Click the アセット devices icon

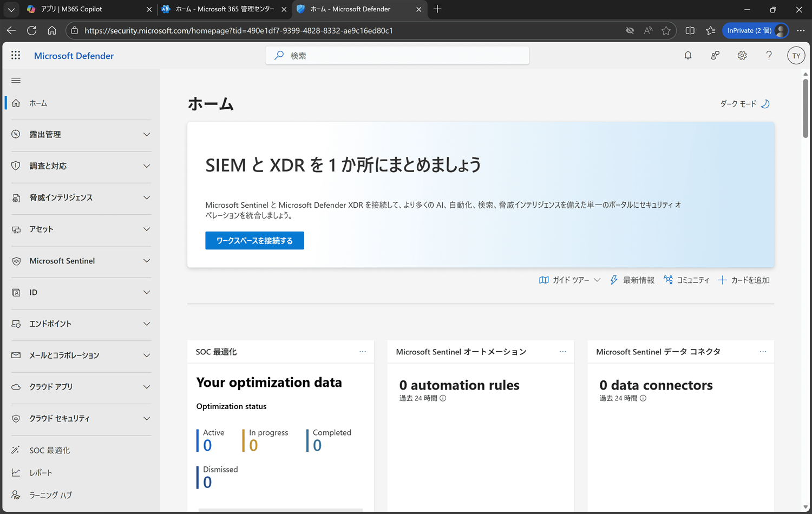(16, 229)
